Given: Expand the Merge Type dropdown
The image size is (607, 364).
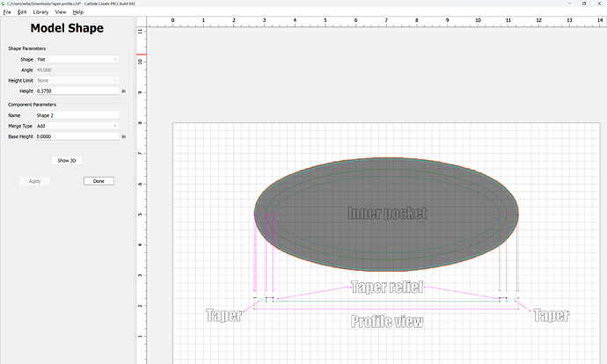Looking at the screenshot, I should tap(77, 126).
